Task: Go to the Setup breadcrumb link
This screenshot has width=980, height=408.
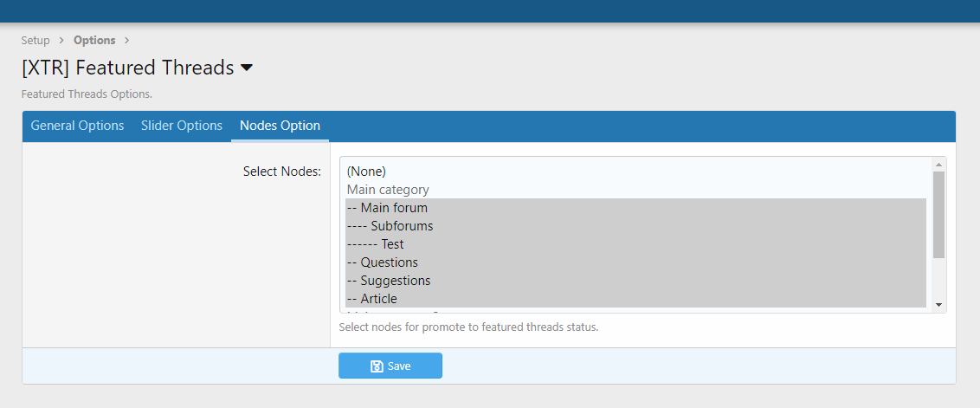Action: (35, 40)
